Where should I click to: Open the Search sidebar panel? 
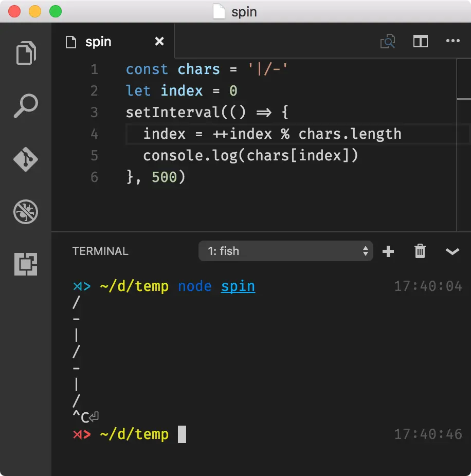26,106
